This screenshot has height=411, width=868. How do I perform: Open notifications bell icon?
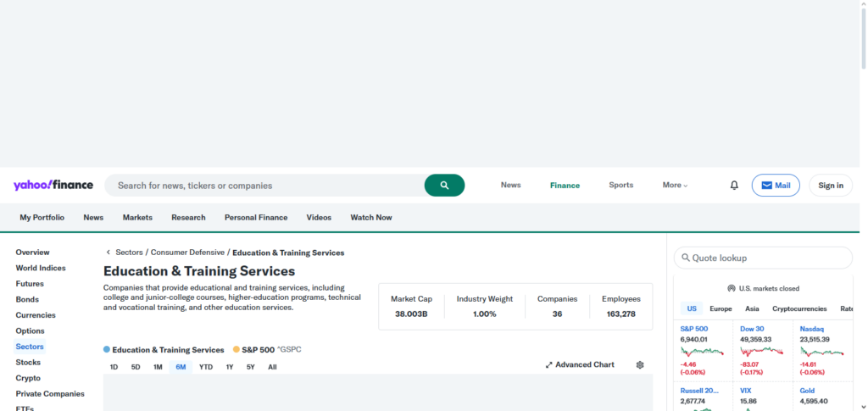(x=734, y=186)
